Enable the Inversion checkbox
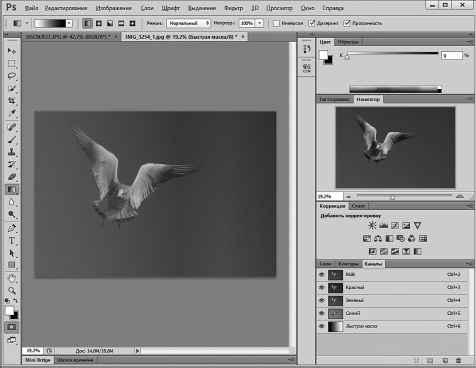Viewport: 476px width, 368px height. click(x=276, y=23)
